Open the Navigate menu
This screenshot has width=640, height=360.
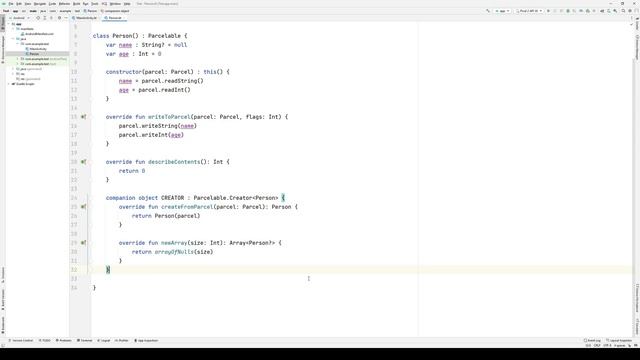coord(40,4)
